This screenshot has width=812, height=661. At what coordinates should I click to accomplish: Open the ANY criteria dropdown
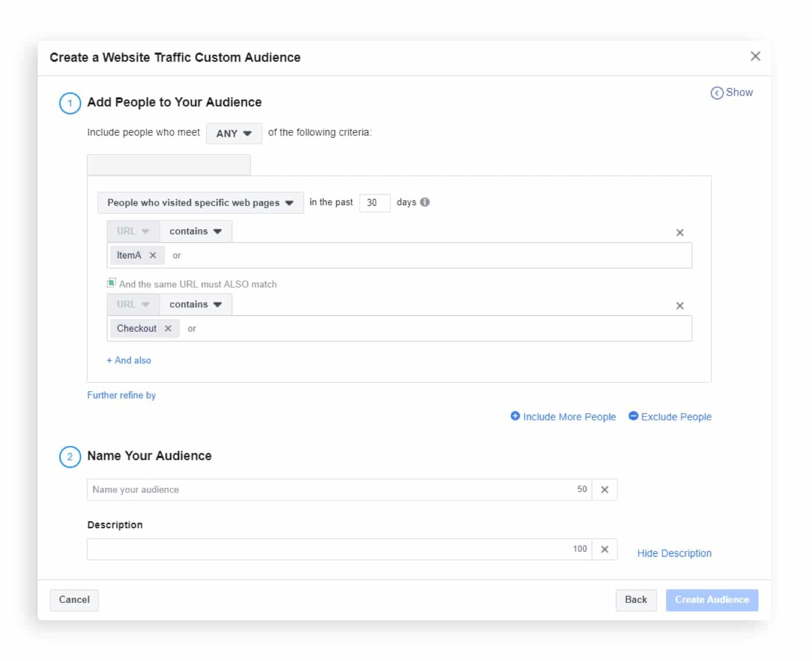(x=233, y=133)
